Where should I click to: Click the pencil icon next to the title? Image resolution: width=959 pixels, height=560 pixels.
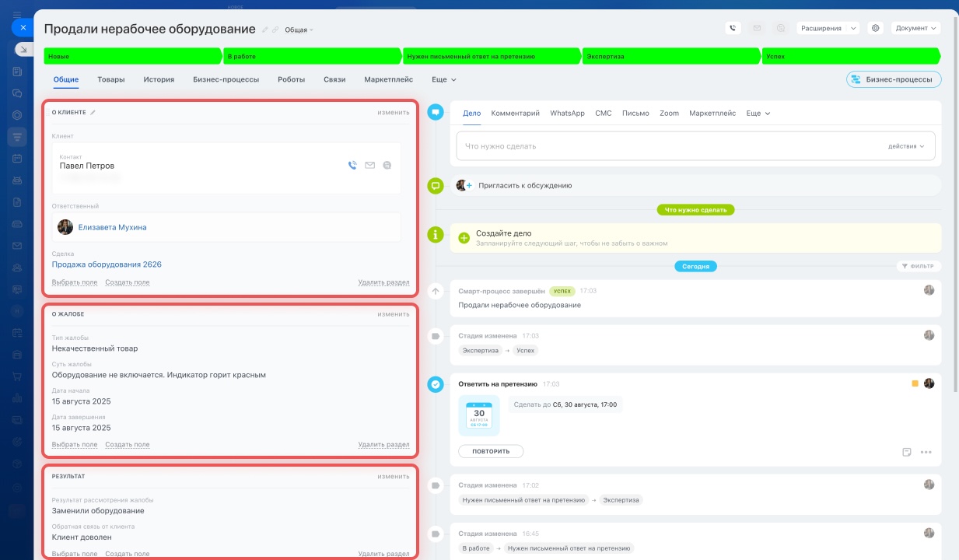(265, 30)
